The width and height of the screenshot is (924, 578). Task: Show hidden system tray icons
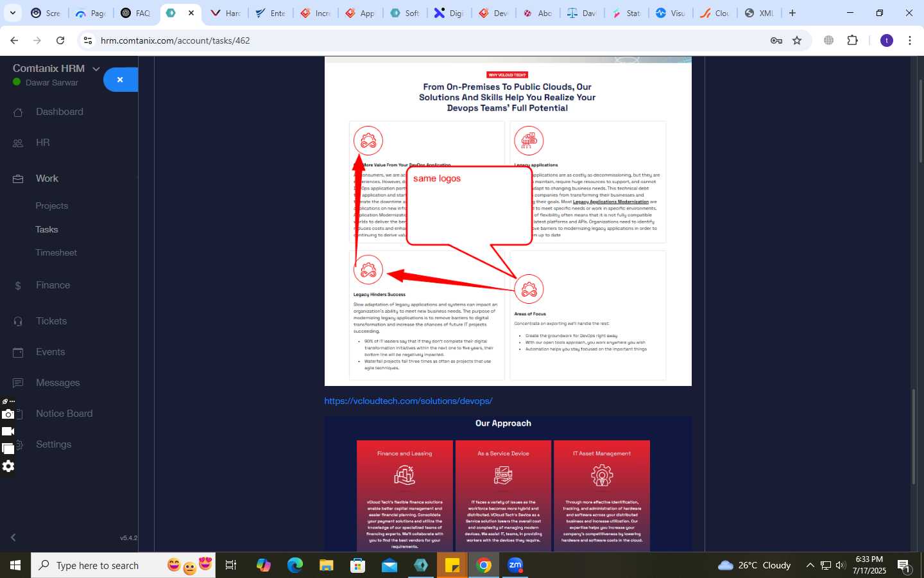tap(810, 565)
